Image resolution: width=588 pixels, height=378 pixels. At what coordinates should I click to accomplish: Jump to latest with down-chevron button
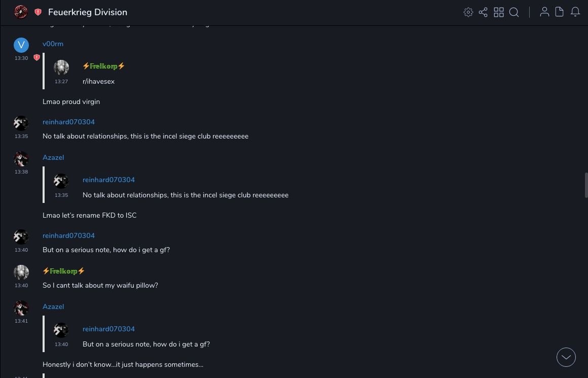pos(566,357)
